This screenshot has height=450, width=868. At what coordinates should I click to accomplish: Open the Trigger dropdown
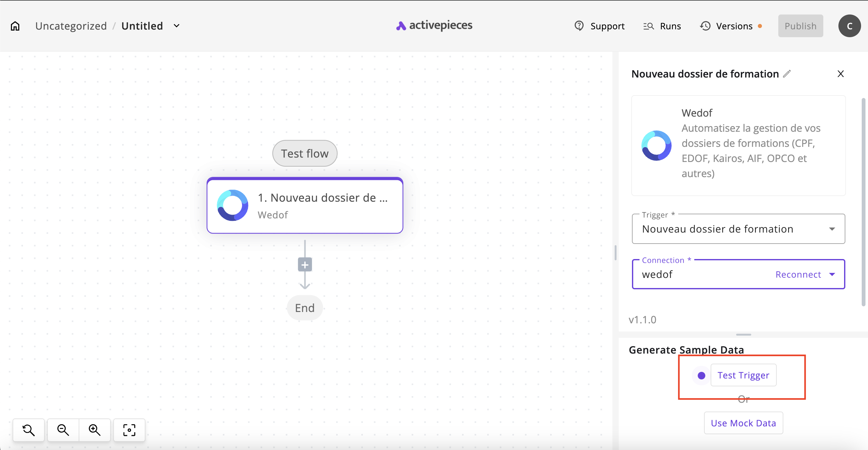pyautogui.click(x=738, y=229)
